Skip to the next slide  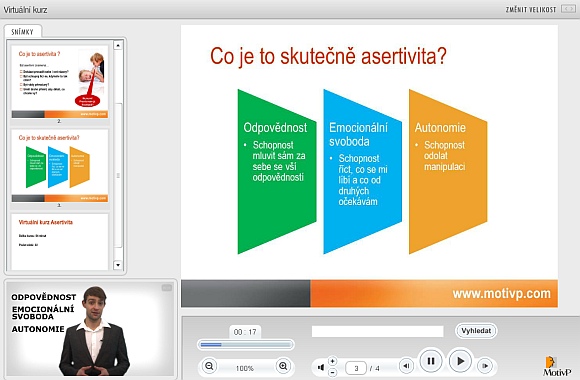[x=485, y=366]
